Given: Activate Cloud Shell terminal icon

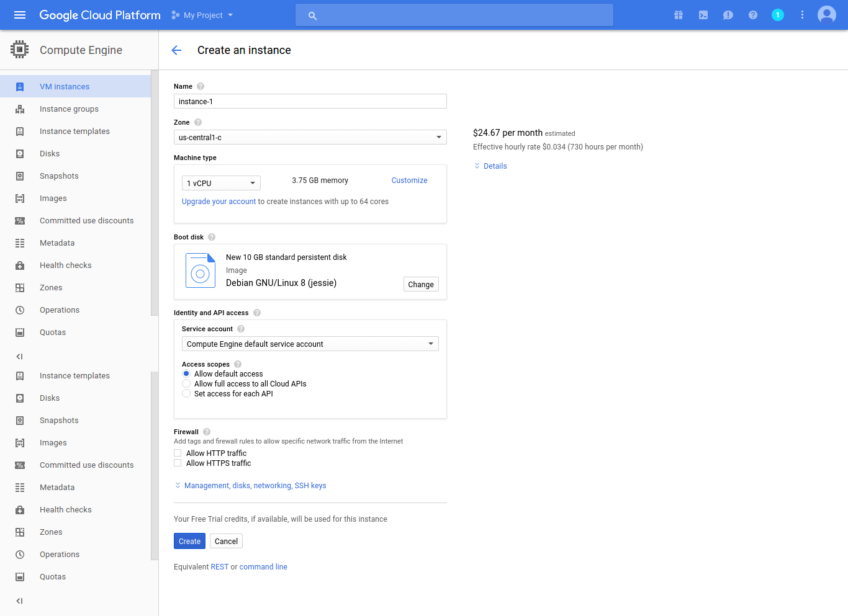Looking at the screenshot, I should point(703,15).
